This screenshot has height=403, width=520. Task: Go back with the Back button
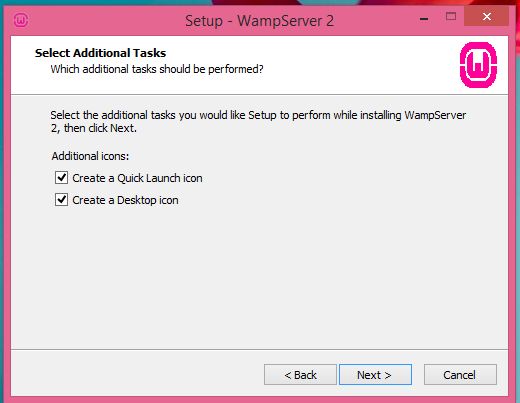point(300,375)
